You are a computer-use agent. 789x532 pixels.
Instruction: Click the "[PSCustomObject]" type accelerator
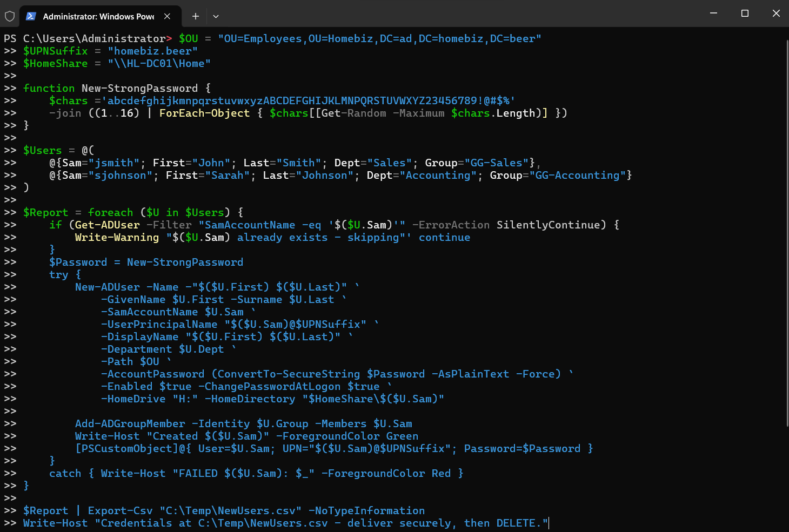(x=127, y=448)
